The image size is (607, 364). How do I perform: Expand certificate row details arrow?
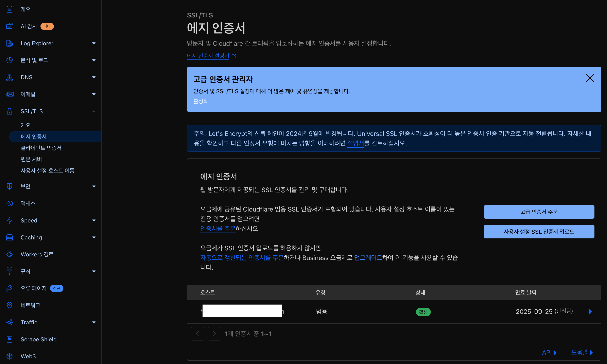(590, 312)
